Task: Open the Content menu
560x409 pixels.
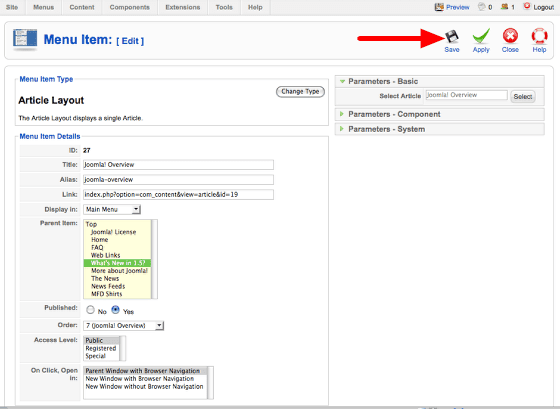Action: [82, 7]
